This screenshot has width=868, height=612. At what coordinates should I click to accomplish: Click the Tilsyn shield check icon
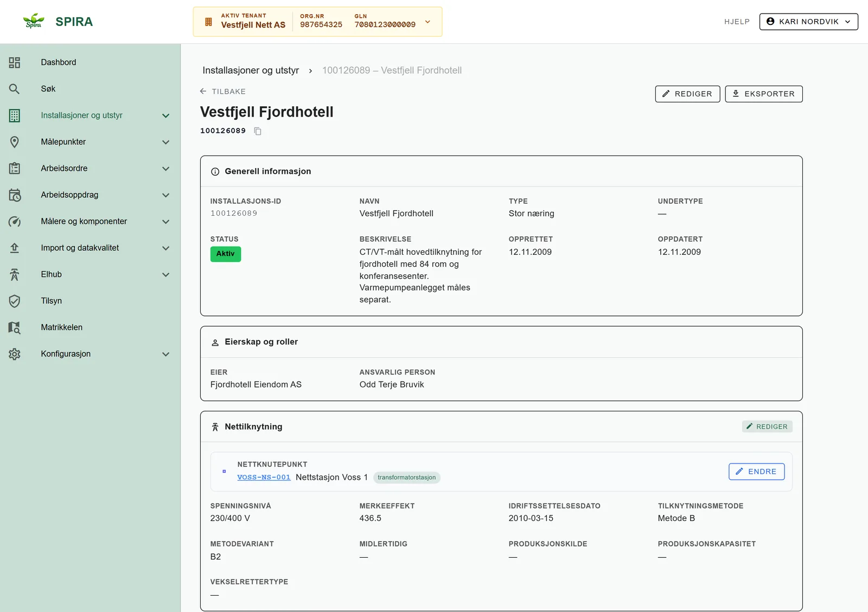click(x=15, y=301)
